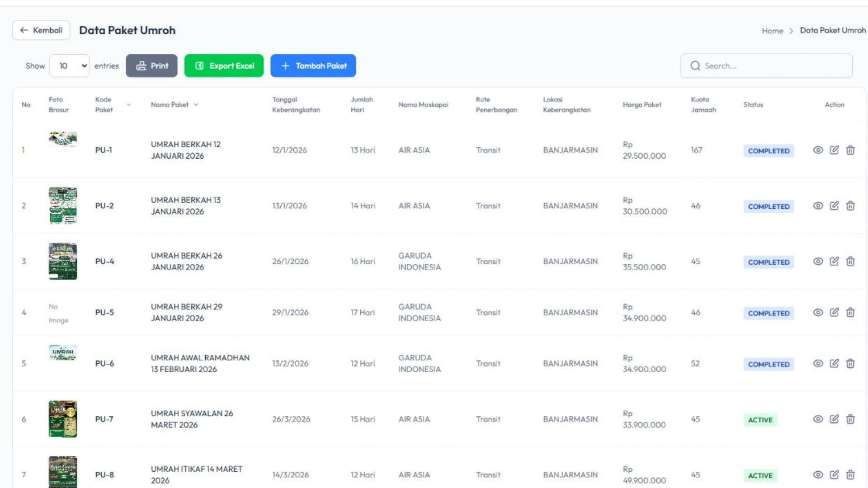This screenshot has width=868, height=488.
Task: Click the Tambah Paket button
Action: coord(313,66)
